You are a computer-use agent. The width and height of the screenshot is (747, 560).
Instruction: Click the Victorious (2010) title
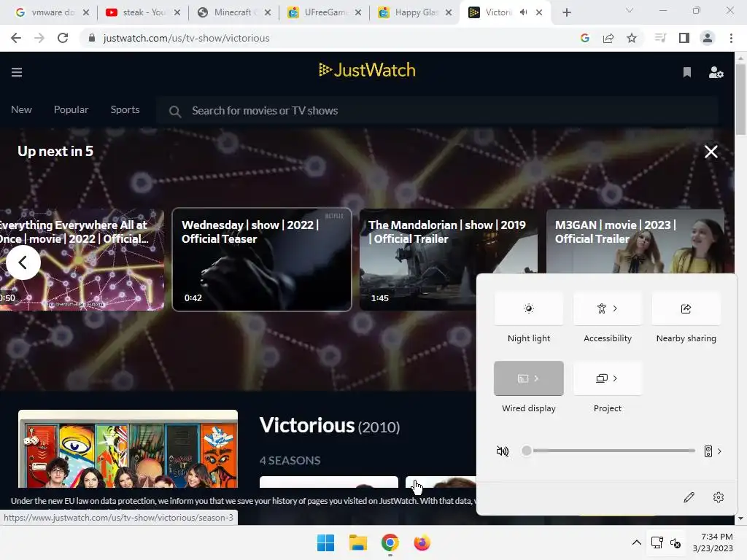tap(330, 425)
